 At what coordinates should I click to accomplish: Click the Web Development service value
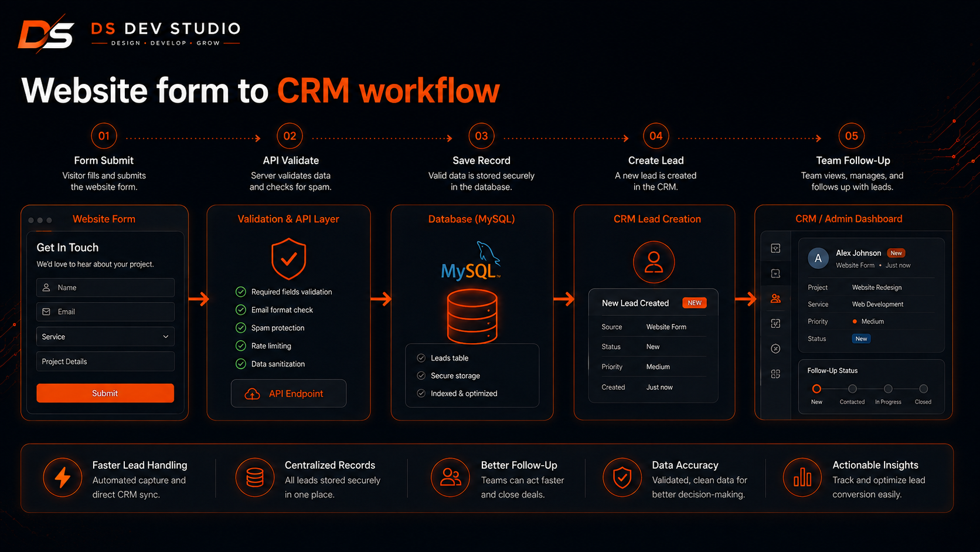pos(877,304)
